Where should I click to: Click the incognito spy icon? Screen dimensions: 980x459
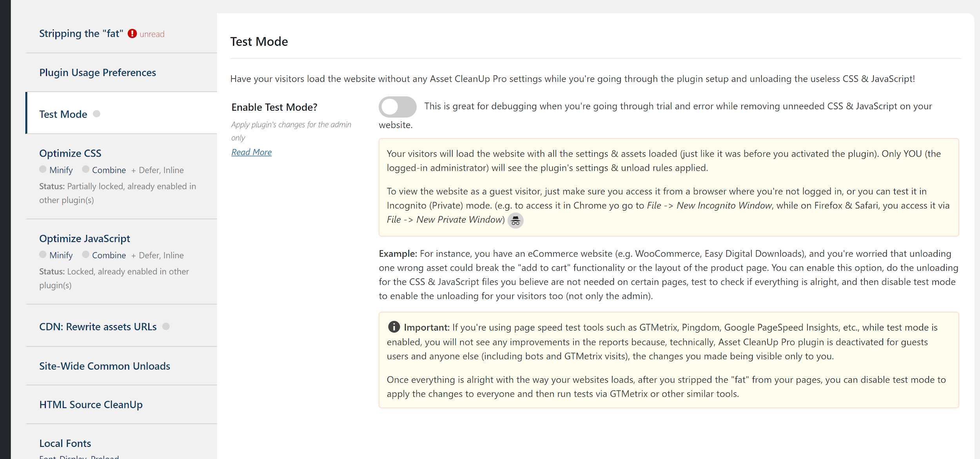click(515, 220)
